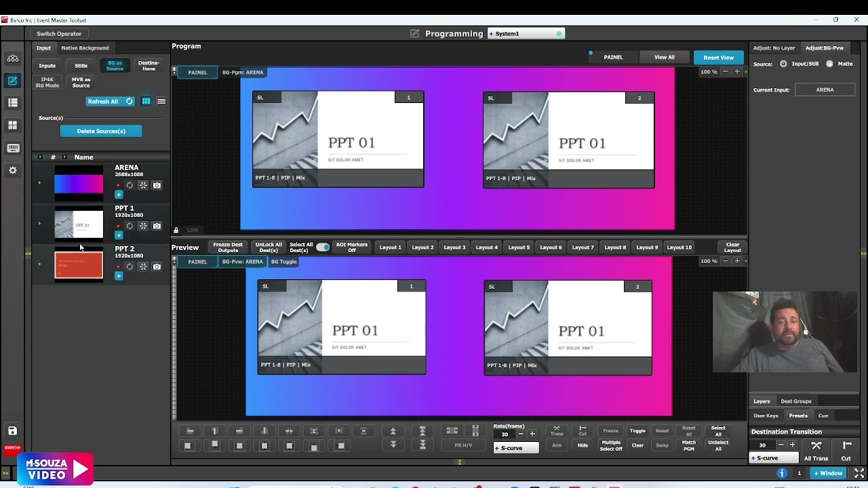Switch sources to list view icon
Image resolution: width=868 pixels, height=488 pixels.
pyautogui.click(x=161, y=101)
